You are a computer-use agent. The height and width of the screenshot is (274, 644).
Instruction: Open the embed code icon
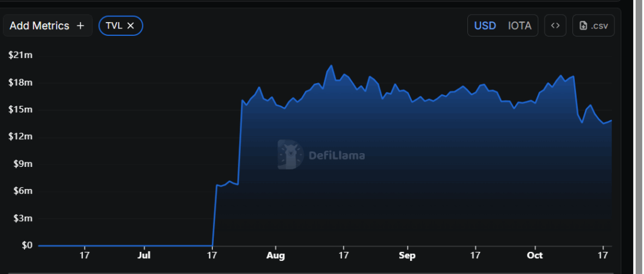pos(555,26)
